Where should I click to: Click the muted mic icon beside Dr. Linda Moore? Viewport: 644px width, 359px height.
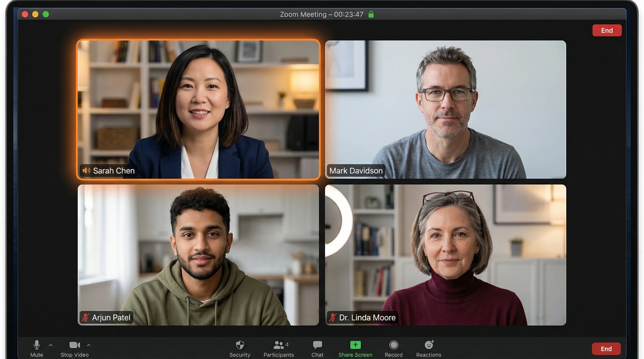(333, 317)
